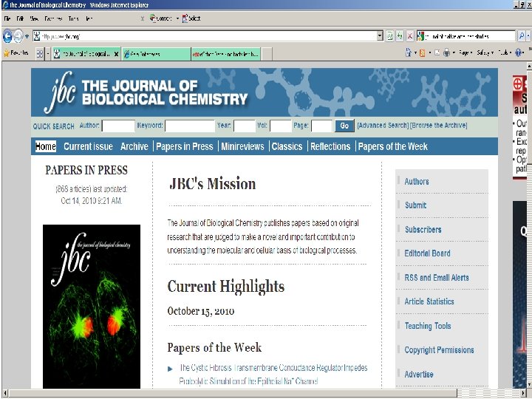Screen dimensions: 532x399
Task: Click the Help question mark icon
Action: click(x=519, y=52)
